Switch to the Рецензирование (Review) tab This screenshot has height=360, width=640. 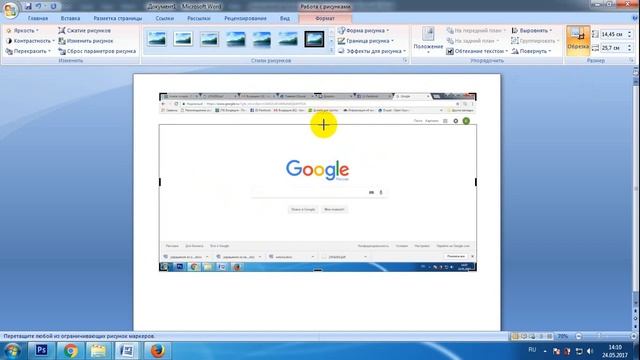(x=245, y=18)
